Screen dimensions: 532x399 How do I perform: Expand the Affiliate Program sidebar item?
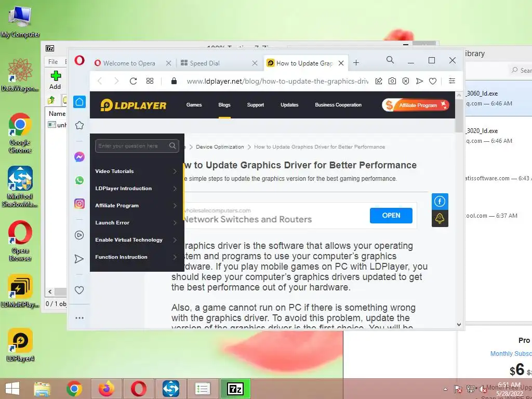[x=137, y=206]
